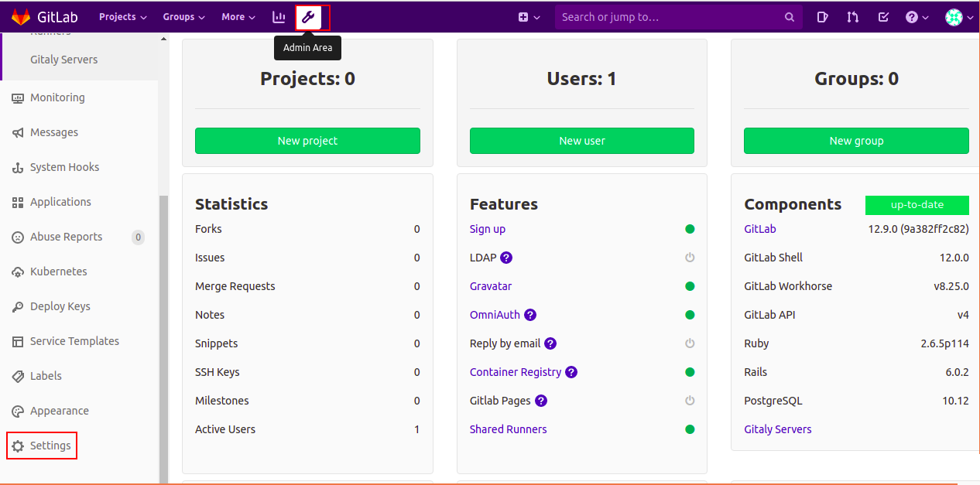Open the user avatar dropdown

pyautogui.click(x=959, y=17)
